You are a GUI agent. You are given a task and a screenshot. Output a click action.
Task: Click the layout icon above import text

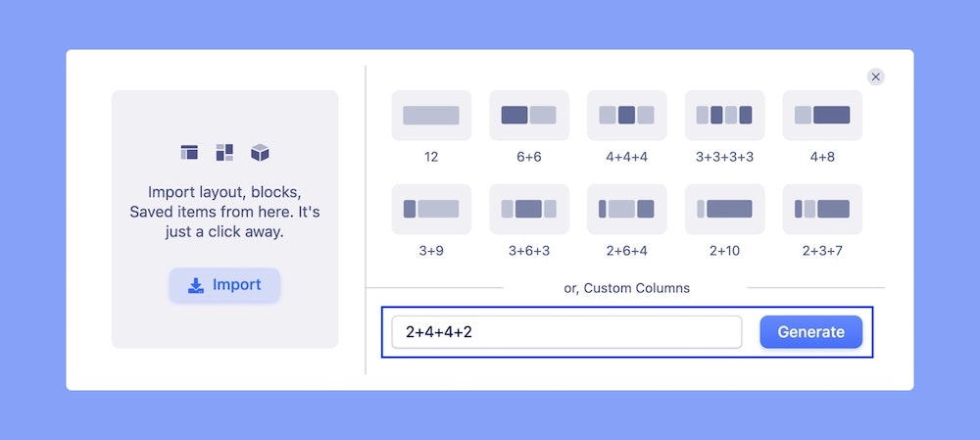pos(189,152)
